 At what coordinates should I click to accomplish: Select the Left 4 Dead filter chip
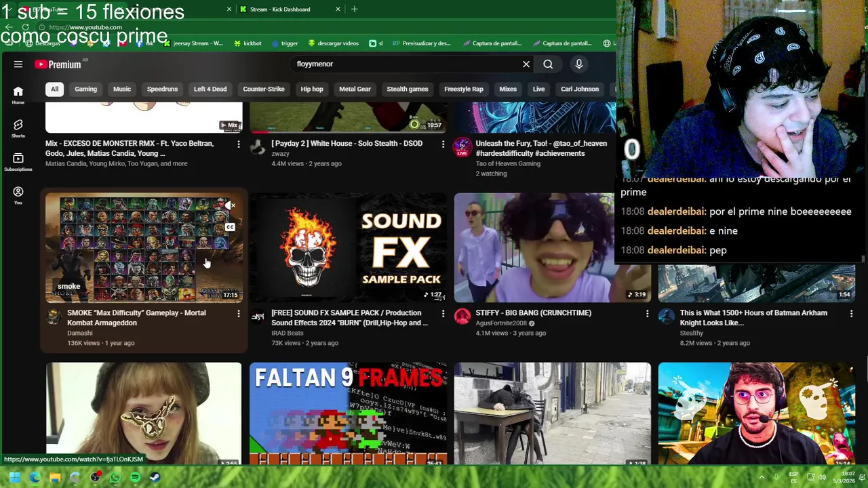[210, 89]
